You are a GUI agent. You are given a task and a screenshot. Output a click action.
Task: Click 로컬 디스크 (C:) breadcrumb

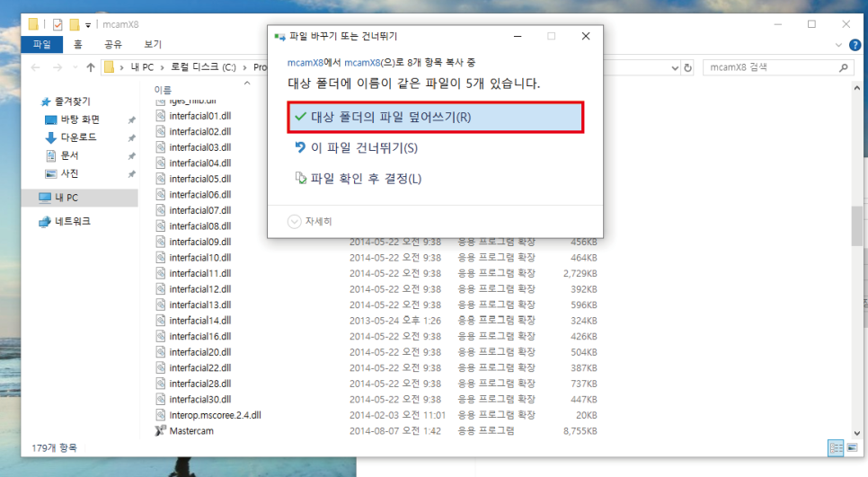point(203,67)
